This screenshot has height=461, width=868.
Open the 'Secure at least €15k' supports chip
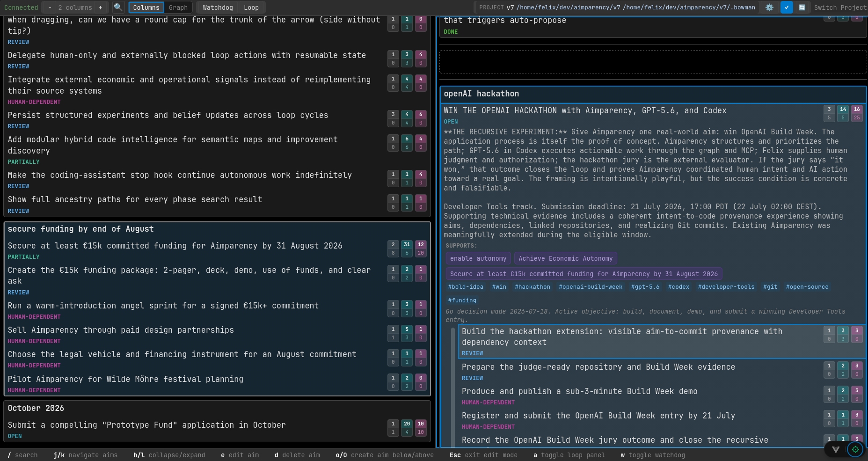[x=584, y=274]
